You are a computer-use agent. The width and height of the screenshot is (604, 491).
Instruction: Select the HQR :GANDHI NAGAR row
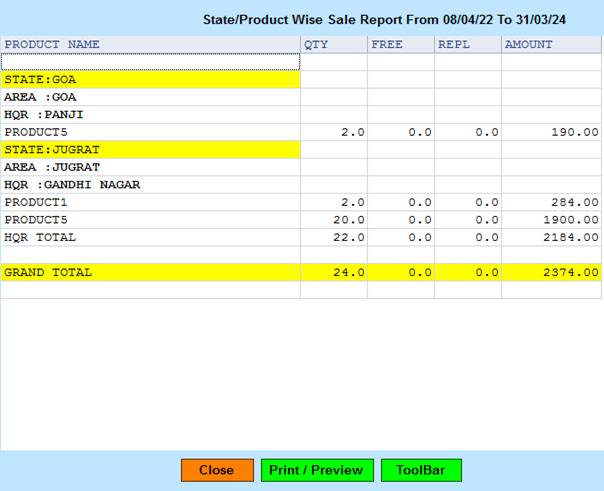tap(72, 185)
